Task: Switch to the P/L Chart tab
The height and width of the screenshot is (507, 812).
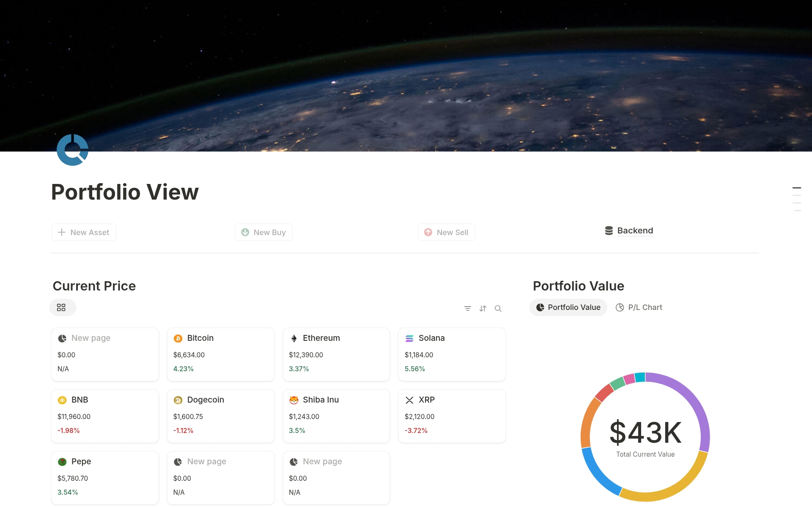Action: coord(639,307)
